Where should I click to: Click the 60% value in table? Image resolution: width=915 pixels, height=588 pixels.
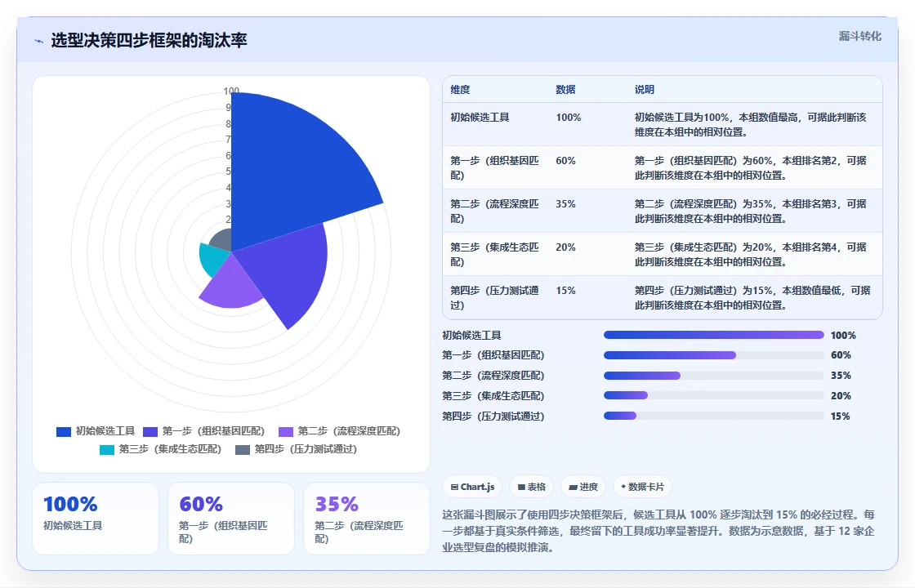[565, 160]
